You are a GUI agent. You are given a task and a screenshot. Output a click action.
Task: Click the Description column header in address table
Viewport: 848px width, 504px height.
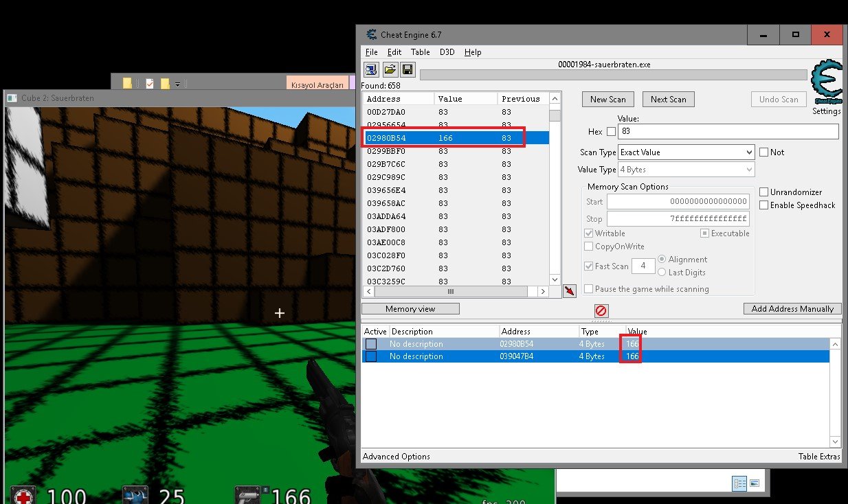tap(444, 332)
